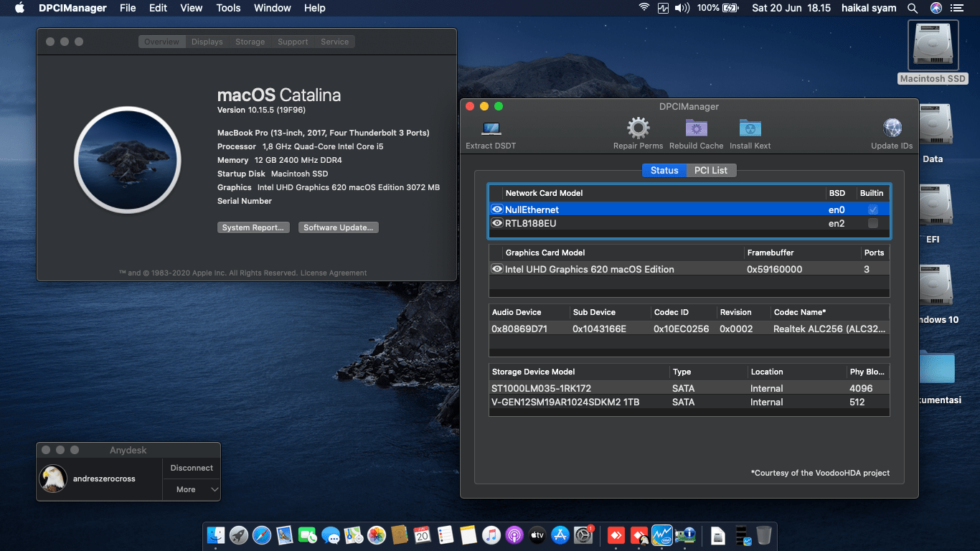The height and width of the screenshot is (551, 980).
Task: Open the Apple TV app in the Dock
Action: click(x=537, y=534)
